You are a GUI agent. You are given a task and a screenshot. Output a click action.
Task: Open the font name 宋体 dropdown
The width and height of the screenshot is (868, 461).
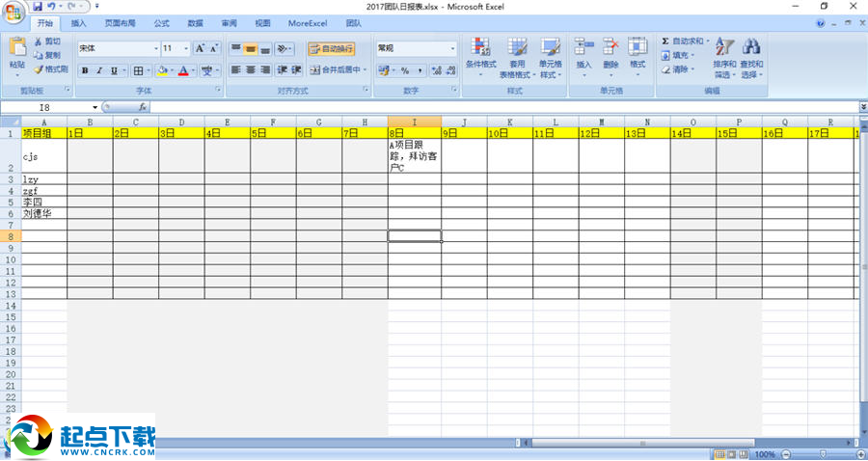click(155, 48)
